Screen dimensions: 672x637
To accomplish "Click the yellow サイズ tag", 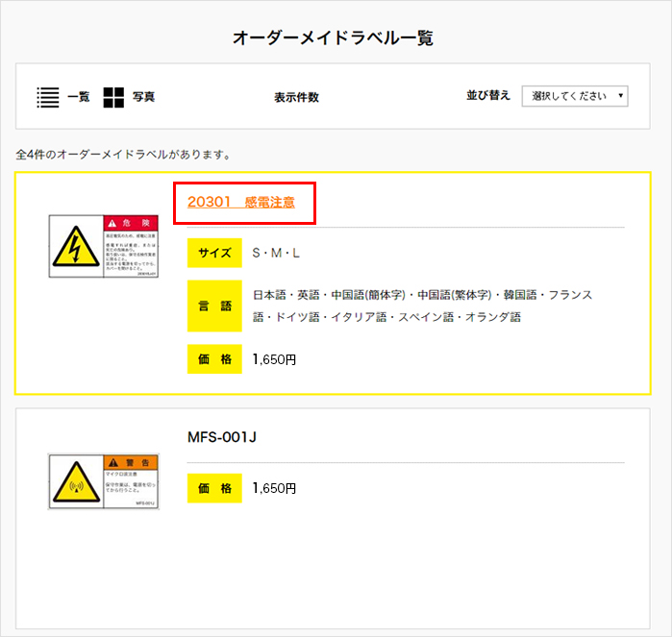I will (x=214, y=253).
